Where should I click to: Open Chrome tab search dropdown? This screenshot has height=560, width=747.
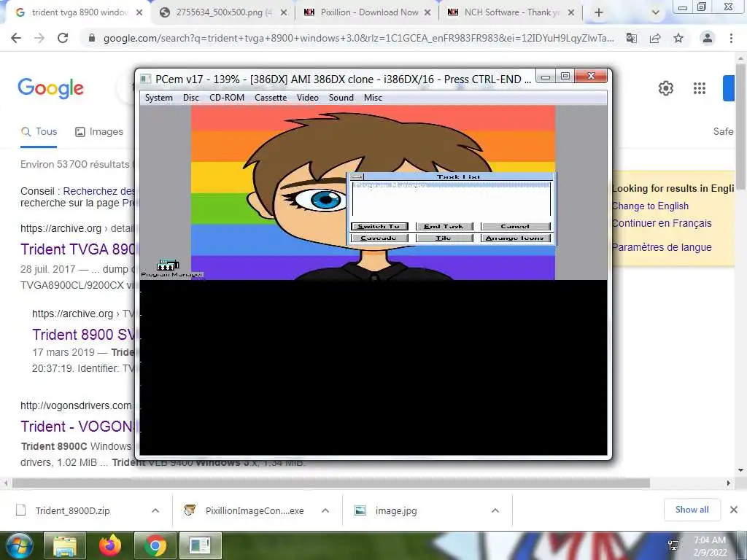pos(656,13)
